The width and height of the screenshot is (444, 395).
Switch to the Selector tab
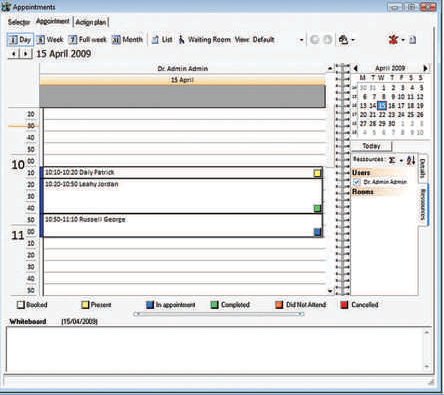coord(19,22)
